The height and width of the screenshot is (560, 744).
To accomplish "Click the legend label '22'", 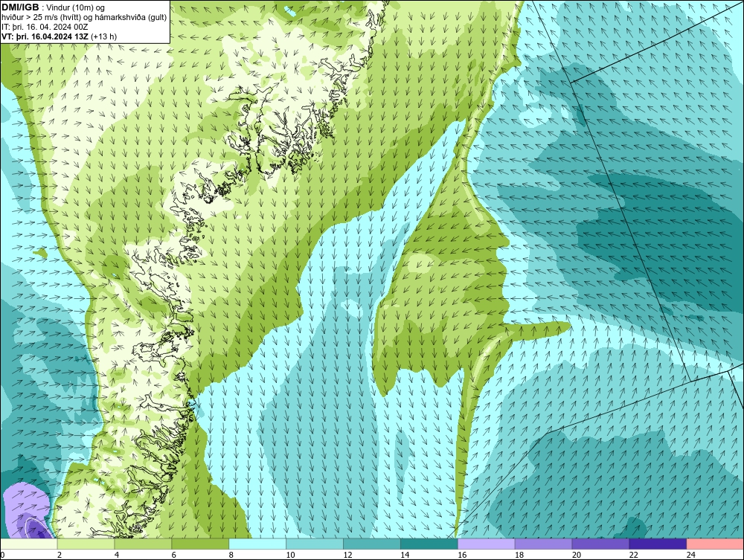I will [634, 555].
